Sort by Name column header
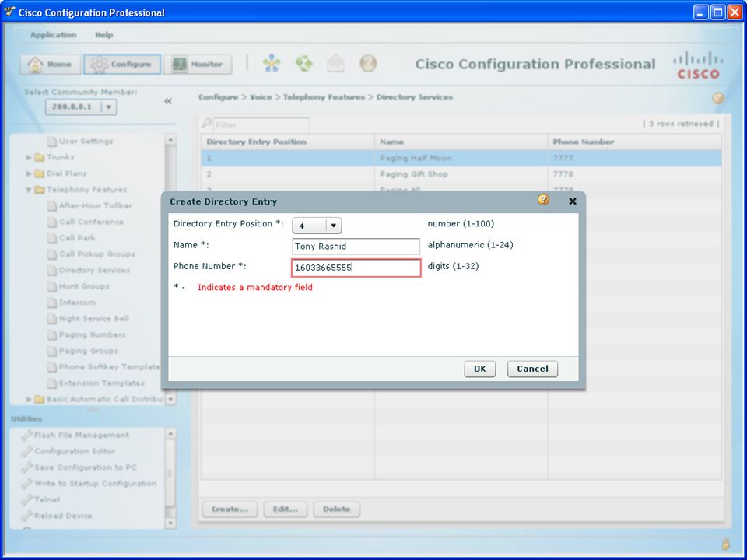The width and height of the screenshot is (747, 560). tap(461, 142)
